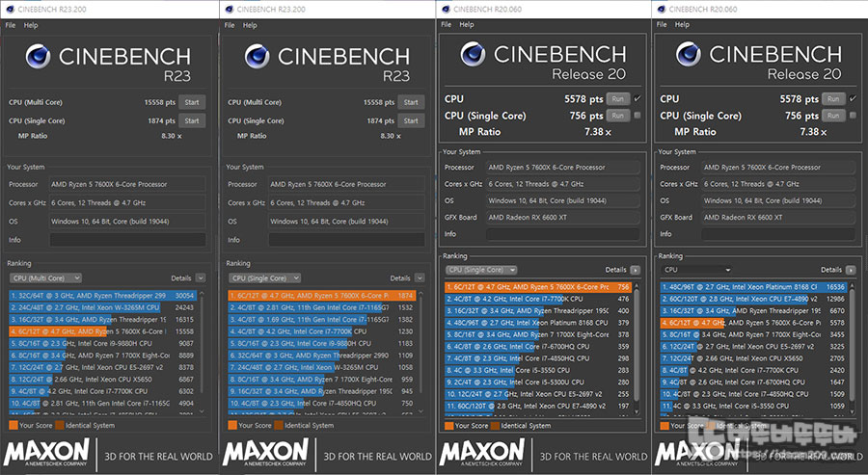Image resolution: width=868 pixels, height=475 pixels.
Task: Click the Info field in the R20 CPU ranking window
Action: coord(778,234)
